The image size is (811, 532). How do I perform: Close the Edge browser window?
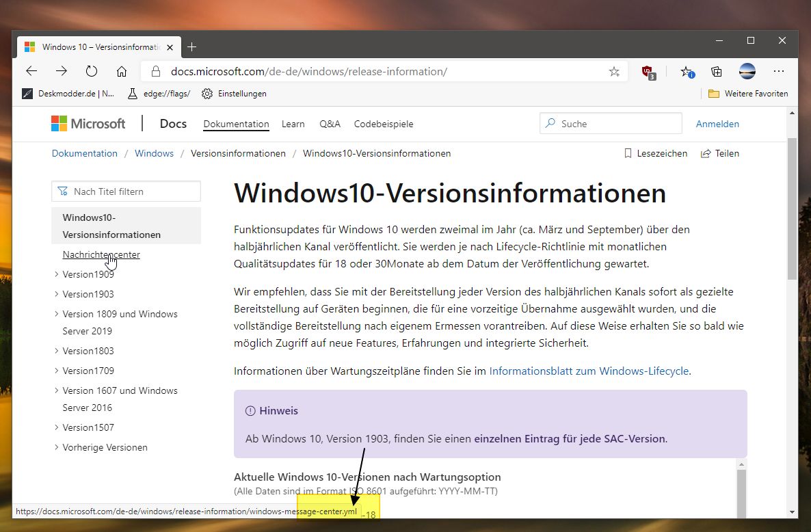click(782, 41)
